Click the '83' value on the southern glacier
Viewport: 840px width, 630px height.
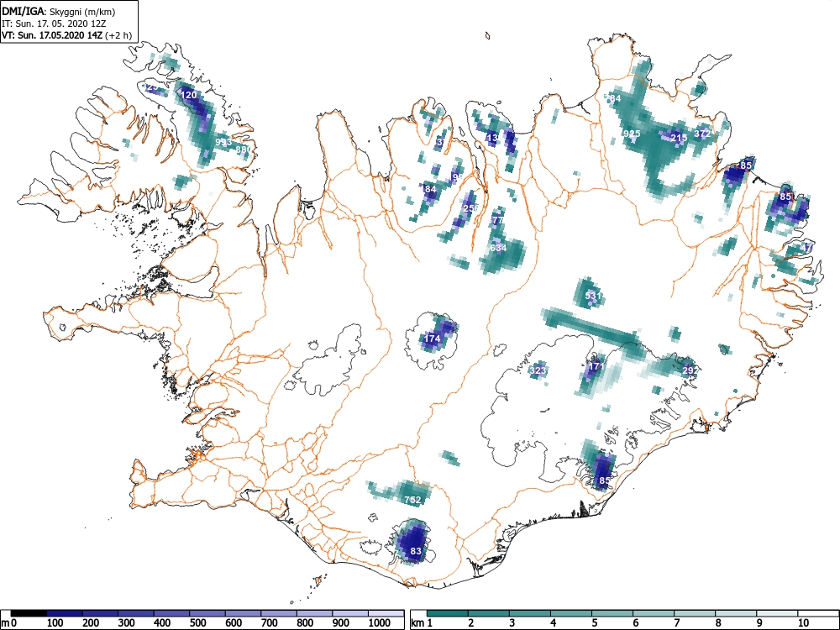(416, 551)
